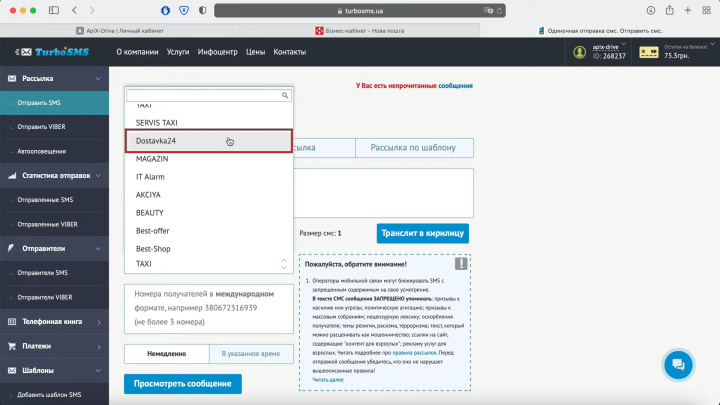This screenshot has width=720, height=405.
Task: Collapse the Шаблоны section chevron
Action: (x=98, y=371)
